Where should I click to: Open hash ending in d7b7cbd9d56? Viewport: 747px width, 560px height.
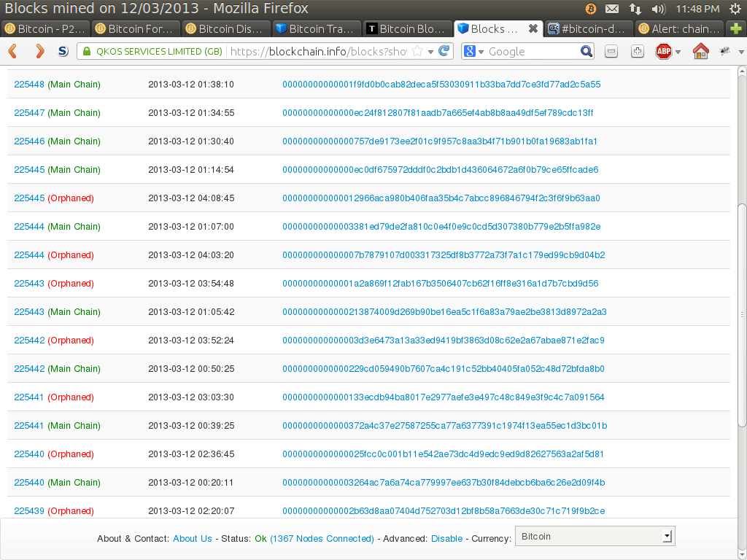(x=440, y=284)
